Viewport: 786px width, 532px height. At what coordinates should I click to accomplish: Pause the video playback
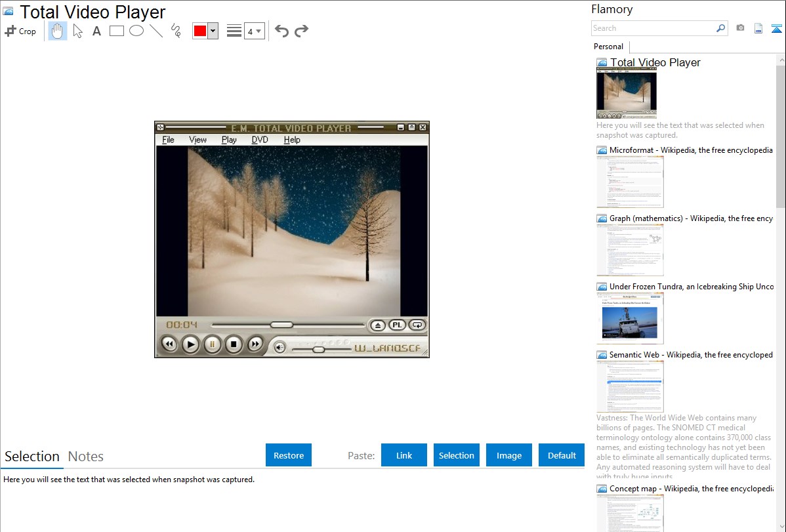(x=212, y=344)
